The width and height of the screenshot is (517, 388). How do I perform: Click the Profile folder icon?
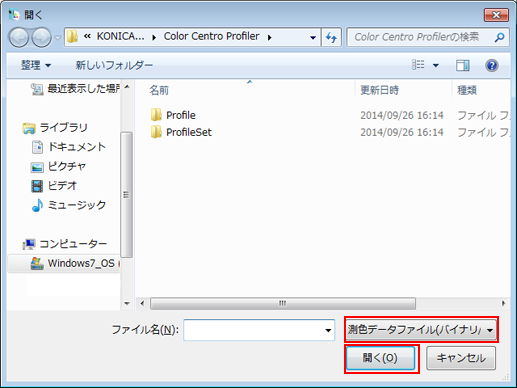156,115
